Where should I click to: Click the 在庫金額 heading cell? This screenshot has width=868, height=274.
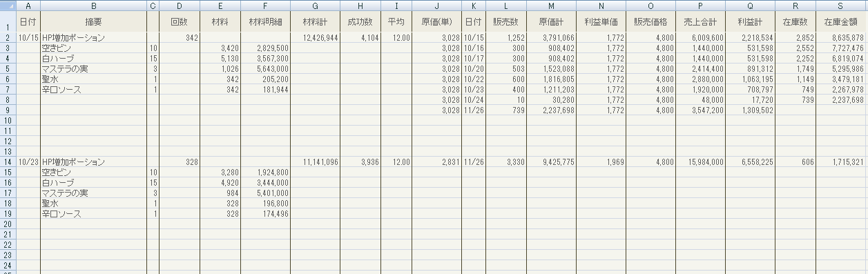click(x=840, y=21)
